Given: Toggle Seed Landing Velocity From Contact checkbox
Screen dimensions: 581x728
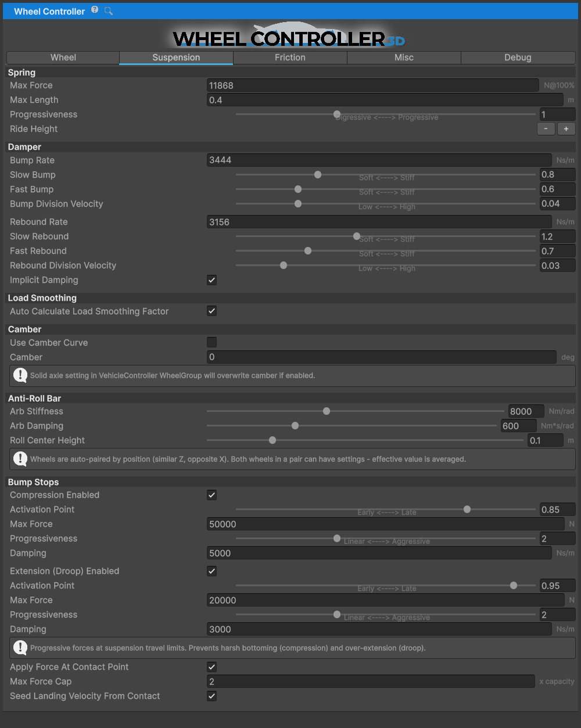Looking at the screenshot, I should tap(212, 696).
